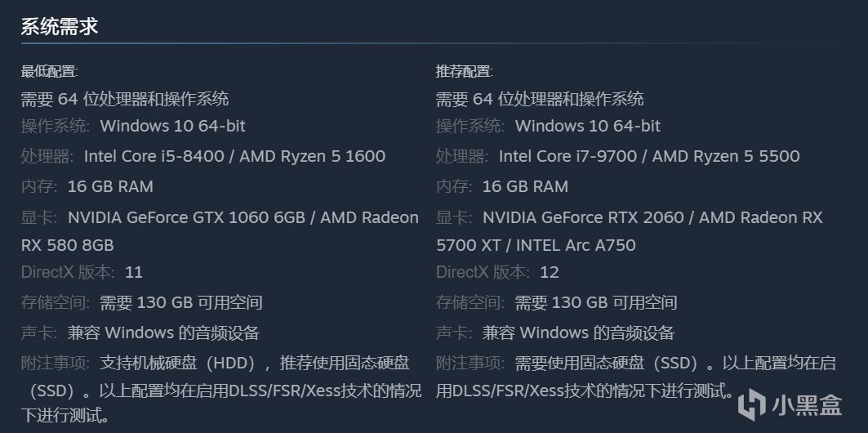Click the 系统需求 section heading
This screenshot has height=433, width=868.
click(60, 26)
